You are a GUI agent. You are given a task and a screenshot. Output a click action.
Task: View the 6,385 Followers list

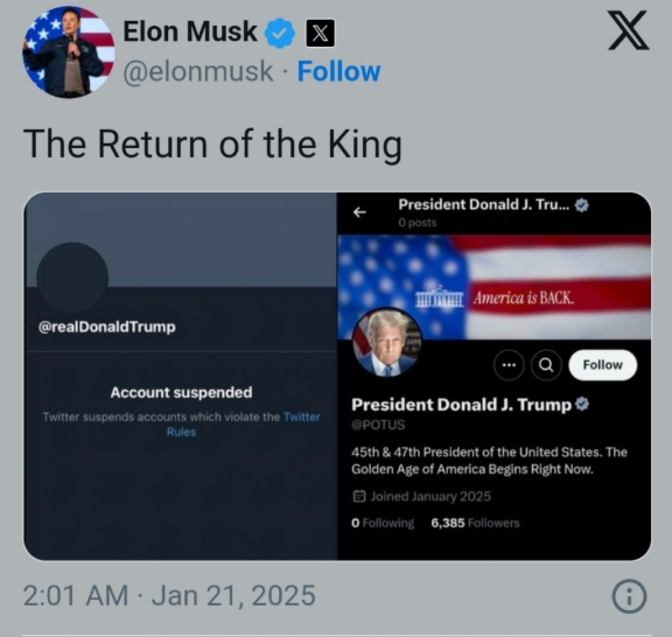coord(475,523)
